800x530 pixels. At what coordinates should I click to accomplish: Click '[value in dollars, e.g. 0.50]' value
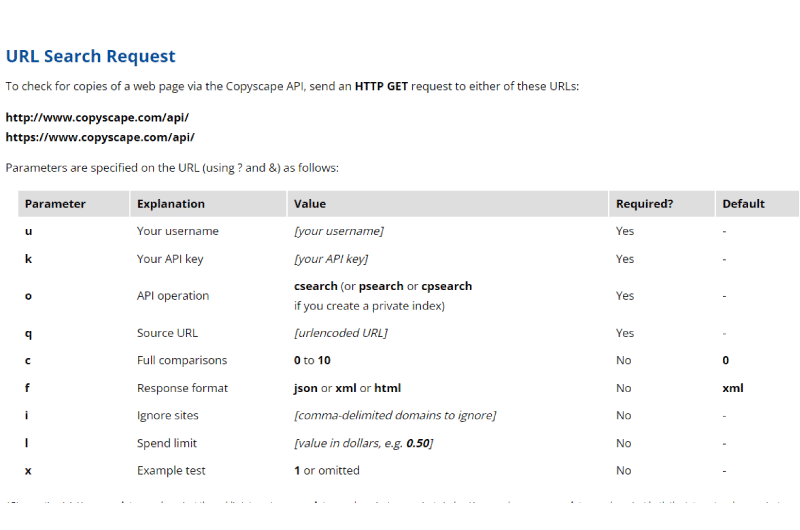(363, 443)
